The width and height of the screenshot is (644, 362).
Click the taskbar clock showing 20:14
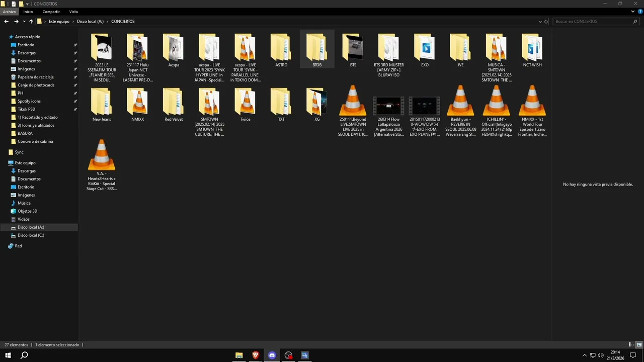[615, 355]
